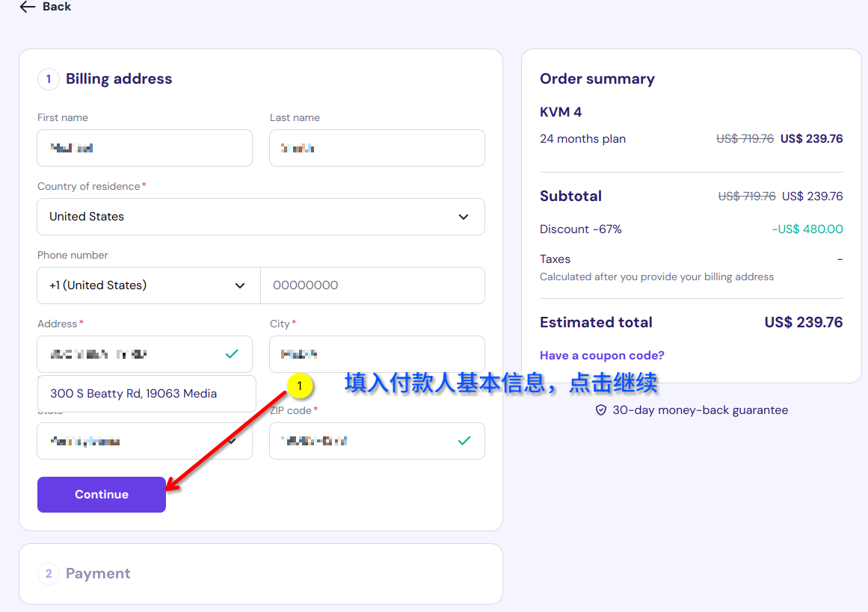Click the ZIP code input field
This screenshot has height=612, width=868.
pyautogui.click(x=363, y=441)
